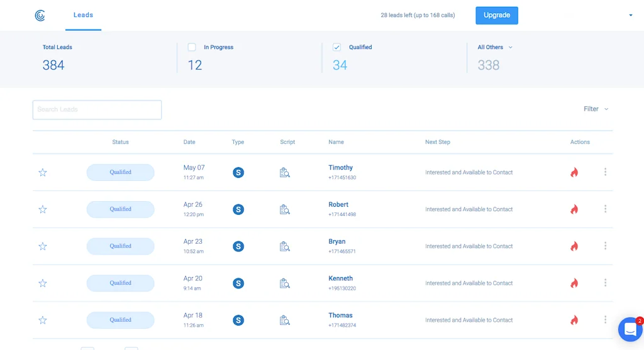
Task: Open three-dot actions menu for Thomas
Action: click(605, 320)
